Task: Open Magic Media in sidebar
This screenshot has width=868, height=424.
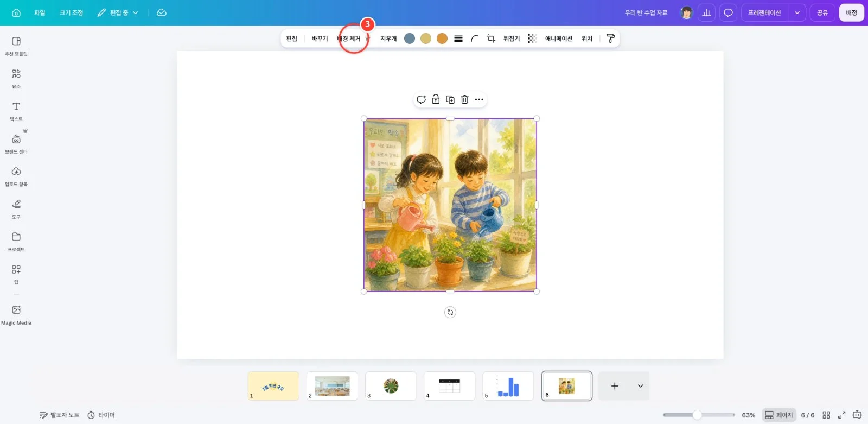Action: [x=16, y=314]
